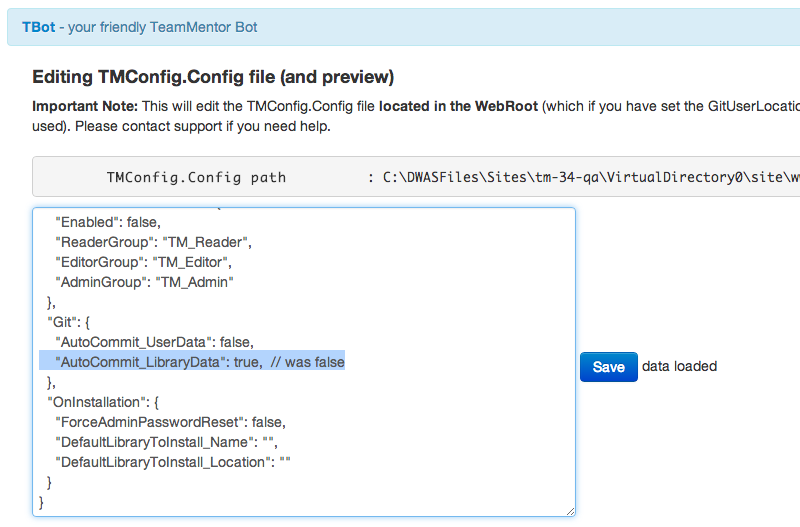Click the "EditorGroup" config line
The image size is (800, 527).
(x=143, y=262)
